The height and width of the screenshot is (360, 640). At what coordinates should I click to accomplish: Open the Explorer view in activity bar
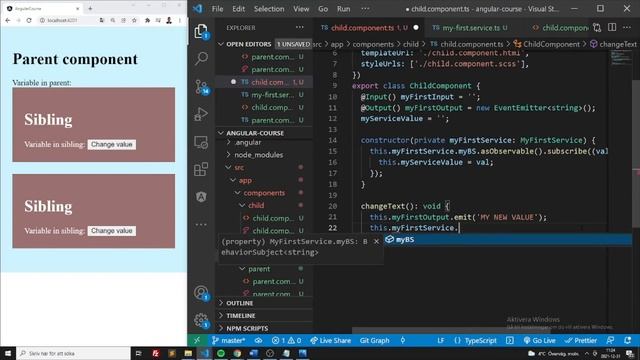[201, 31]
